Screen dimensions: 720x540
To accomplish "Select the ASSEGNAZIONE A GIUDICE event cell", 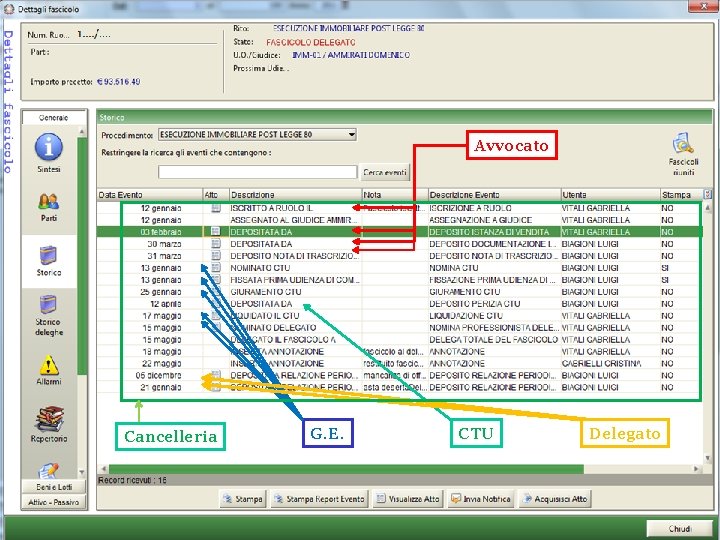I will (494, 220).
